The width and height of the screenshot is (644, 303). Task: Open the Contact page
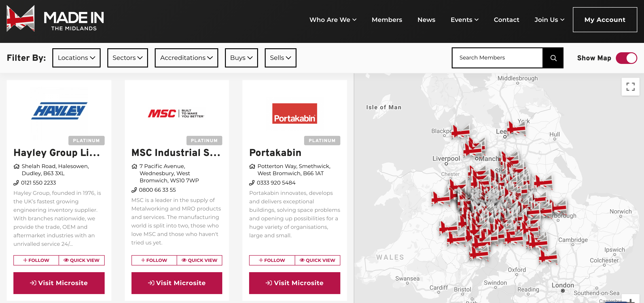[506, 20]
